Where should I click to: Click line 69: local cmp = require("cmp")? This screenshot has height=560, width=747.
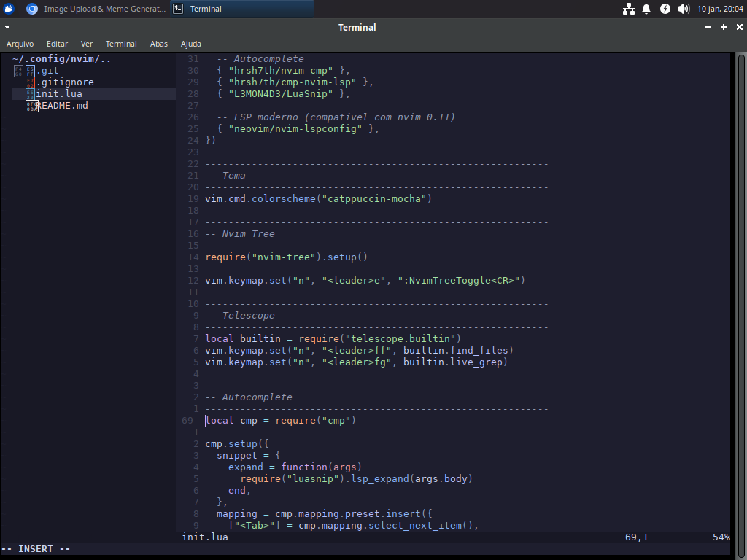[281, 421]
